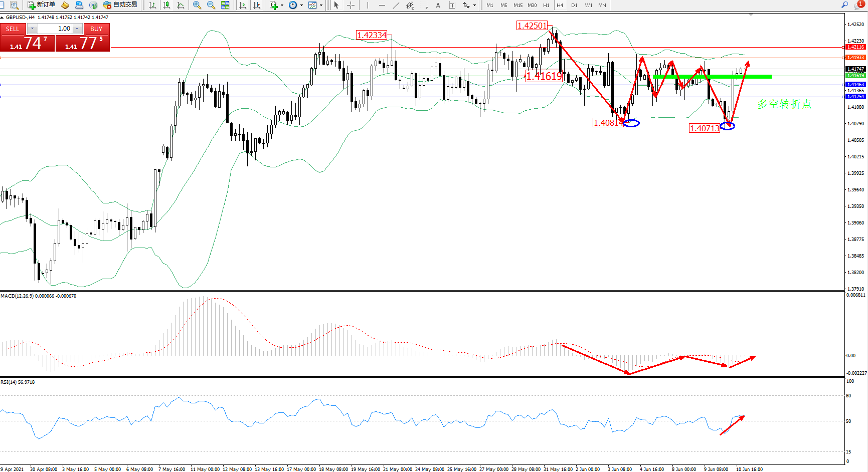The height and width of the screenshot is (472, 868).
Task: Click the tile windows icon
Action: [225, 5]
